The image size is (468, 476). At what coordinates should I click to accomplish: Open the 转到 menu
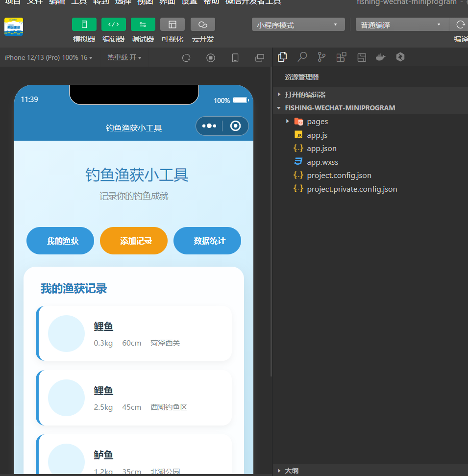[101, 2]
